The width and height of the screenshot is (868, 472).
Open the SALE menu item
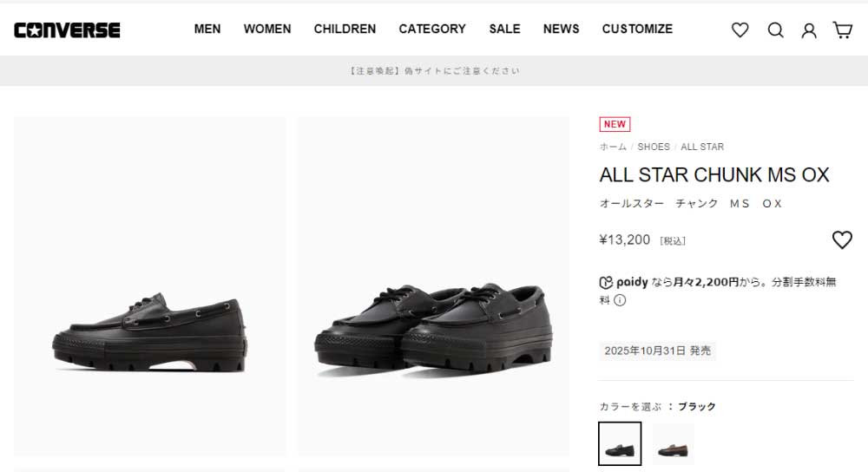click(504, 29)
